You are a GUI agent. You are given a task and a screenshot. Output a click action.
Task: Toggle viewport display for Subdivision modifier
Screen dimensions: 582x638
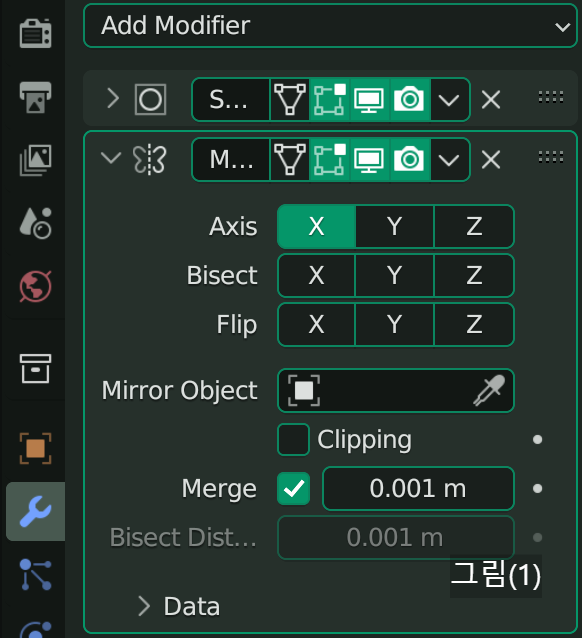370,99
